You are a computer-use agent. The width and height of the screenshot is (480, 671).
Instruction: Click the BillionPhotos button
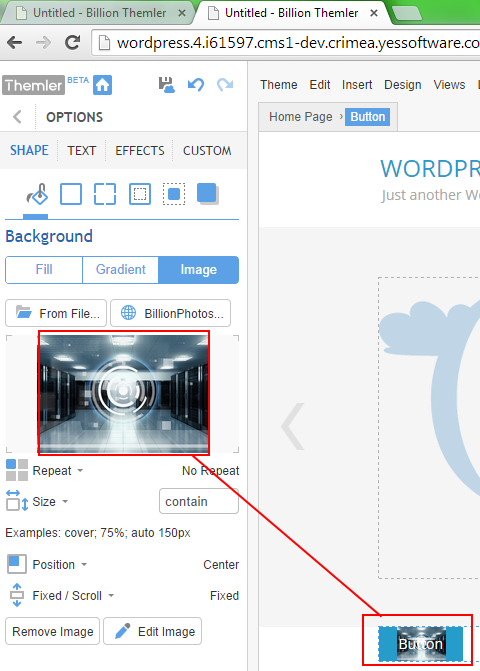[x=171, y=313]
